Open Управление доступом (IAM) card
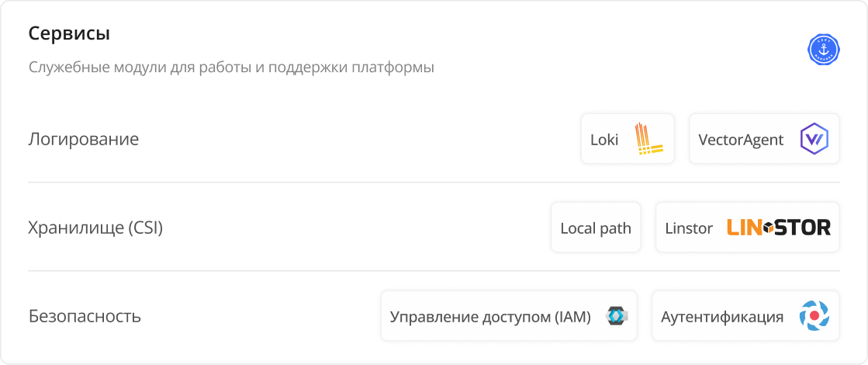Viewport: 868px width, 365px height. click(508, 316)
